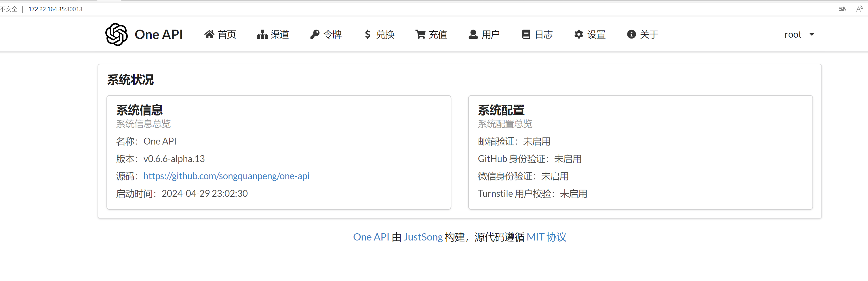Click the shopping cart icon for 充值

coord(420,34)
